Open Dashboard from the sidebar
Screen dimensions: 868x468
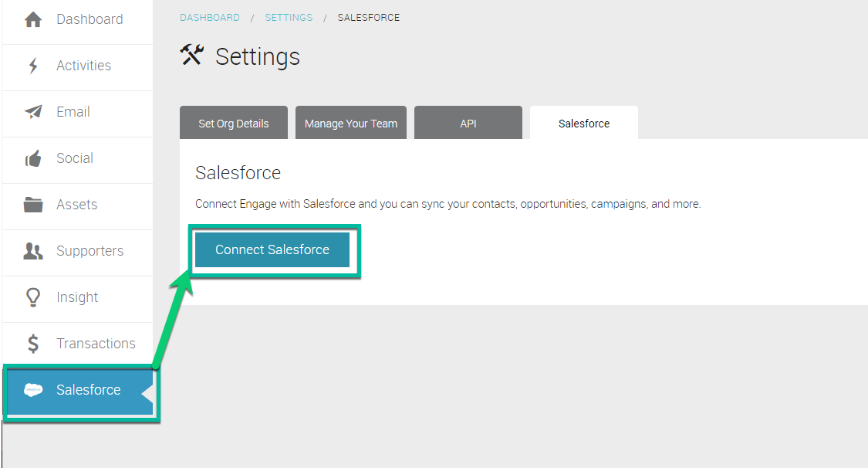pyautogui.click(x=90, y=19)
